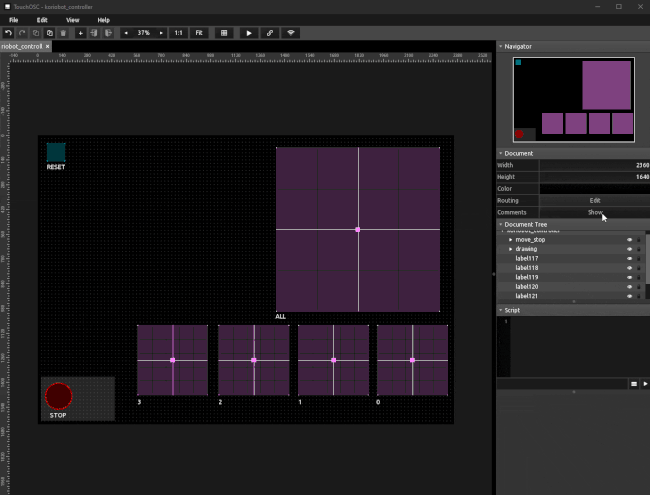
Task: Collapse the Navigator panel section
Action: click(501, 46)
